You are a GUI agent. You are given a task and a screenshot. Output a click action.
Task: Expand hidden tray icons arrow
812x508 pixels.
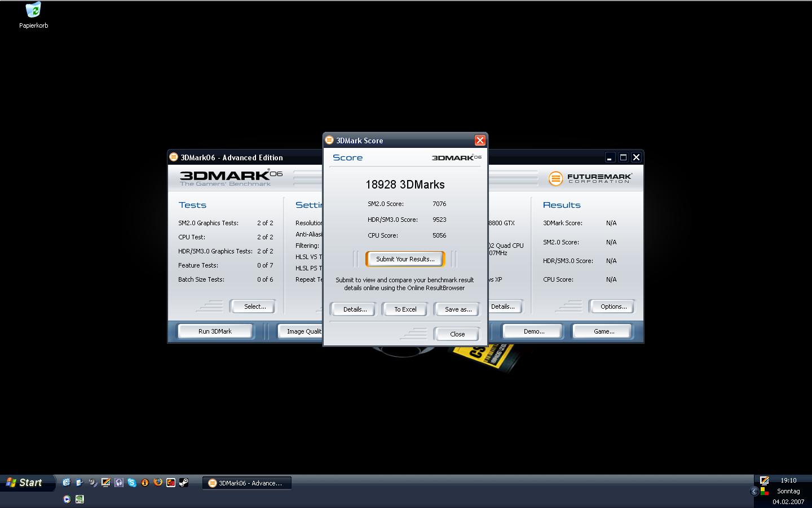[x=754, y=492]
